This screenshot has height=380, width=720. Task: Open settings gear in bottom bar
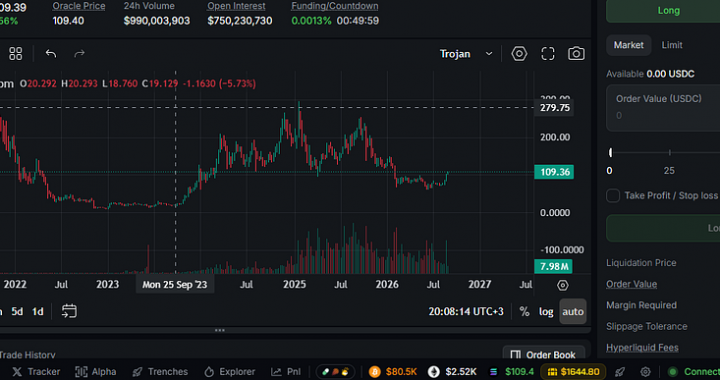click(645, 371)
